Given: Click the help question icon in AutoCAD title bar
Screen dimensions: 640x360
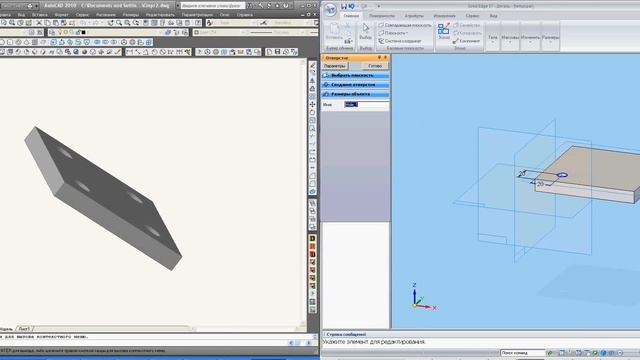Looking at the screenshot, I should (x=286, y=6).
